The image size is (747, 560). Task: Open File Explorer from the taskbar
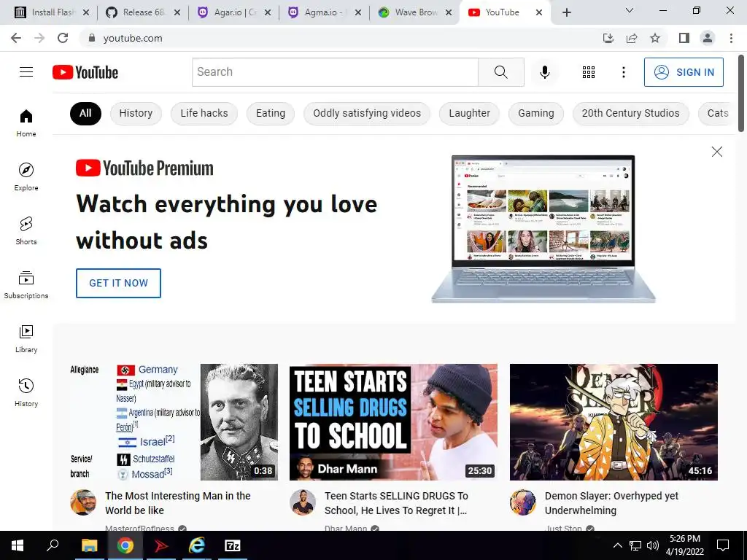point(89,545)
